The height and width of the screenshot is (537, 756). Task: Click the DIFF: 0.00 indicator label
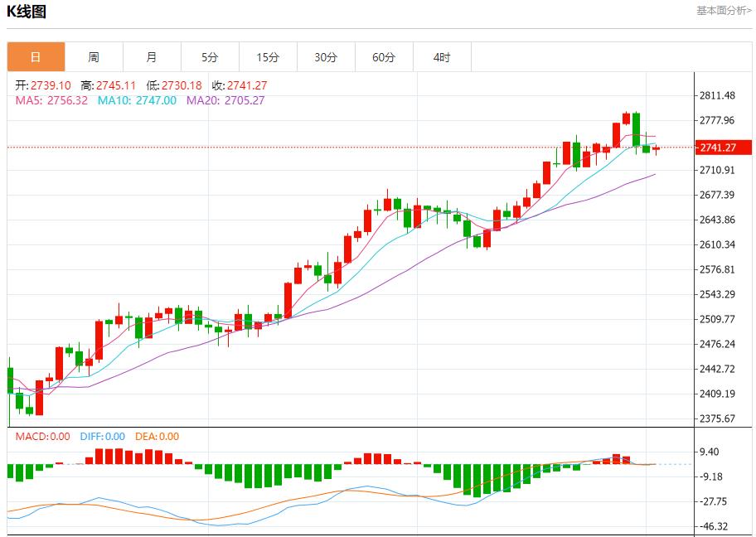tap(102, 437)
